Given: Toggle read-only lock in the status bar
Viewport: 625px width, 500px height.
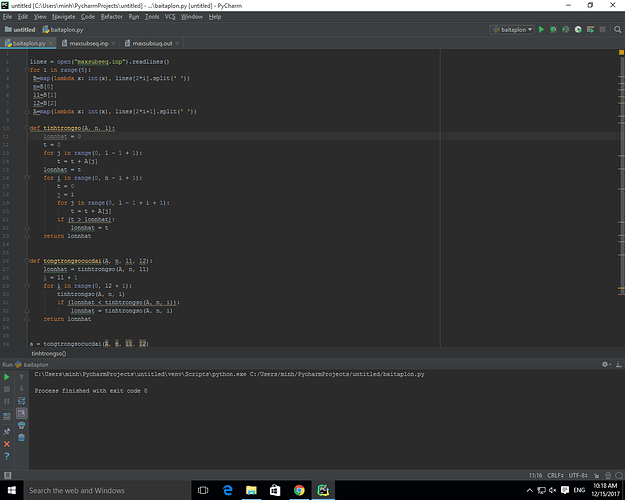Looking at the screenshot, I should [596, 473].
